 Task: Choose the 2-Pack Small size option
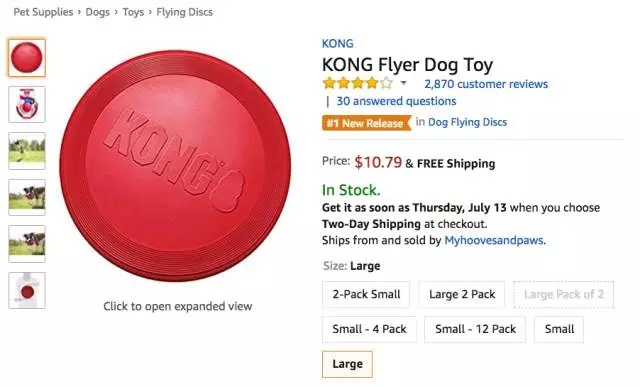pyautogui.click(x=366, y=294)
